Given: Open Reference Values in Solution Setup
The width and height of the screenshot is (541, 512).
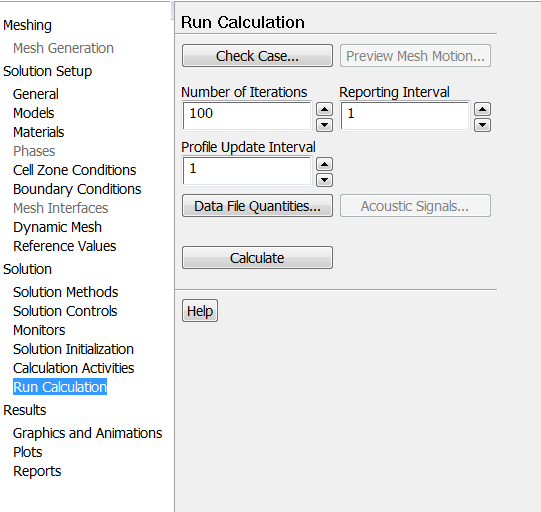Looking at the screenshot, I should pos(65,246).
